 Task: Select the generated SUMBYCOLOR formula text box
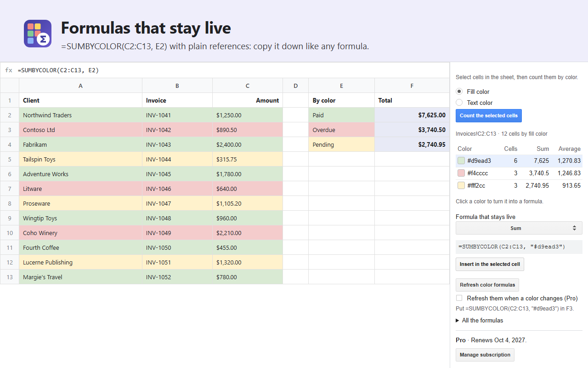pos(519,247)
